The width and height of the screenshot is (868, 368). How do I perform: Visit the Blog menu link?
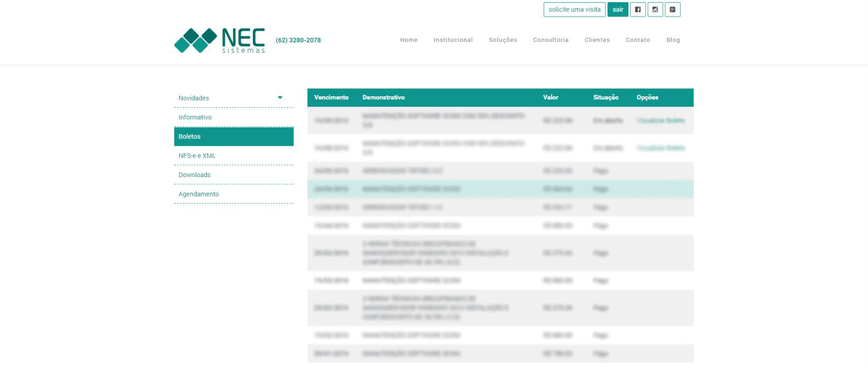(x=673, y=40)
